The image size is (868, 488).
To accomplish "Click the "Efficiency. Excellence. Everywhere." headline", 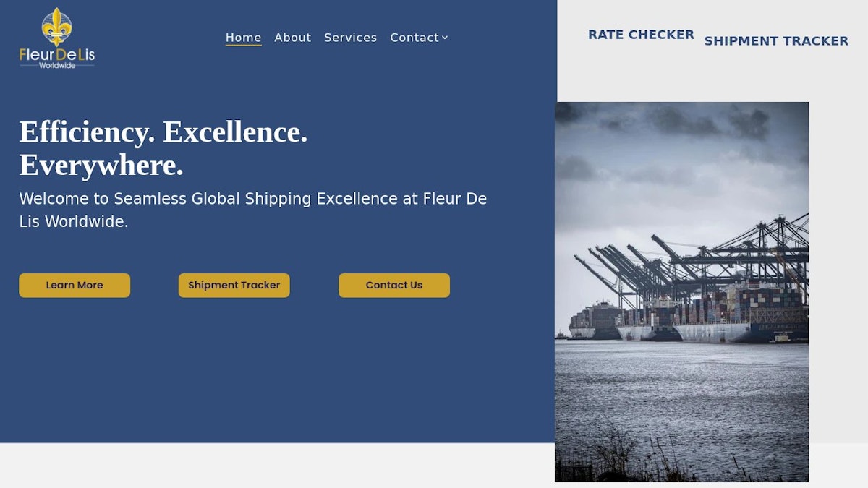I will (163, 148).
